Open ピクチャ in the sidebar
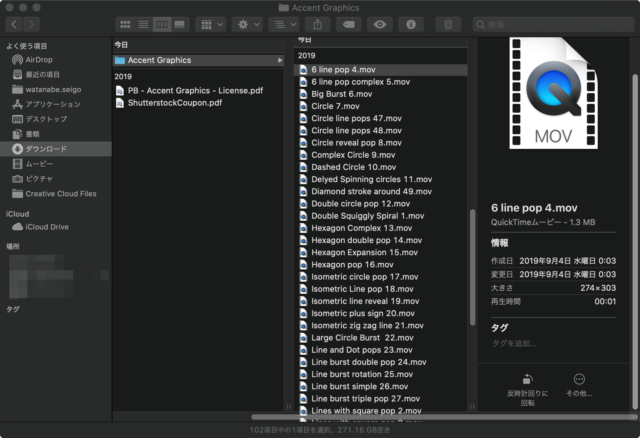The image size is (640, 438). (x=56, y=178)
